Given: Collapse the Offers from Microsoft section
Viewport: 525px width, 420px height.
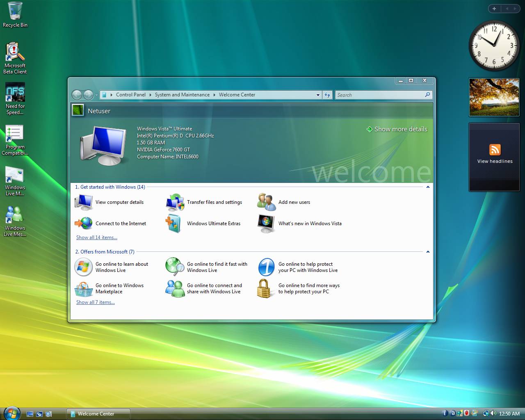Looking at the screenshot, I should [x=428, y=252].
